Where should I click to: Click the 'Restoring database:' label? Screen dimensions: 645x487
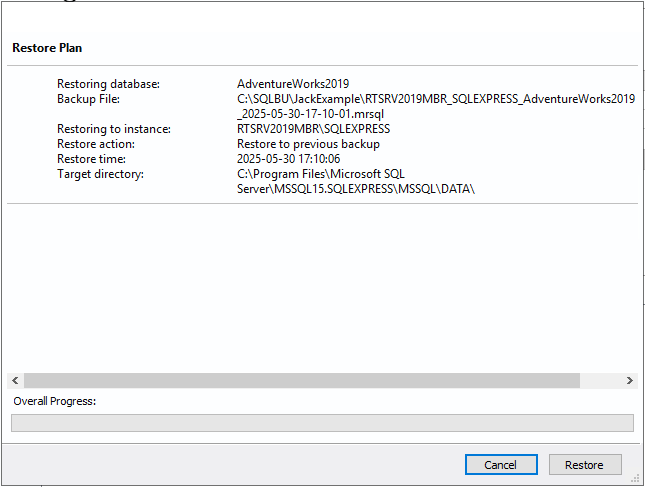[108, 84]
